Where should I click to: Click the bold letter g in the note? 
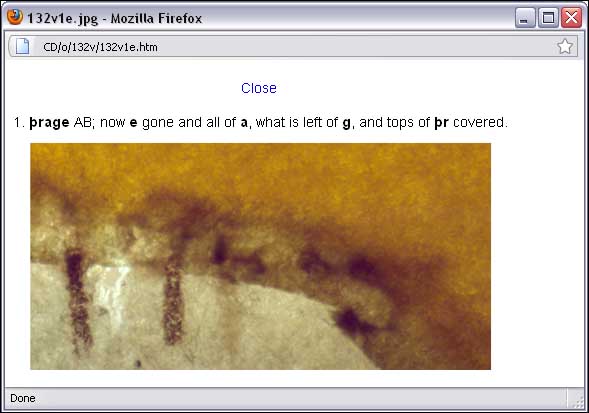(x=346, y=123)
